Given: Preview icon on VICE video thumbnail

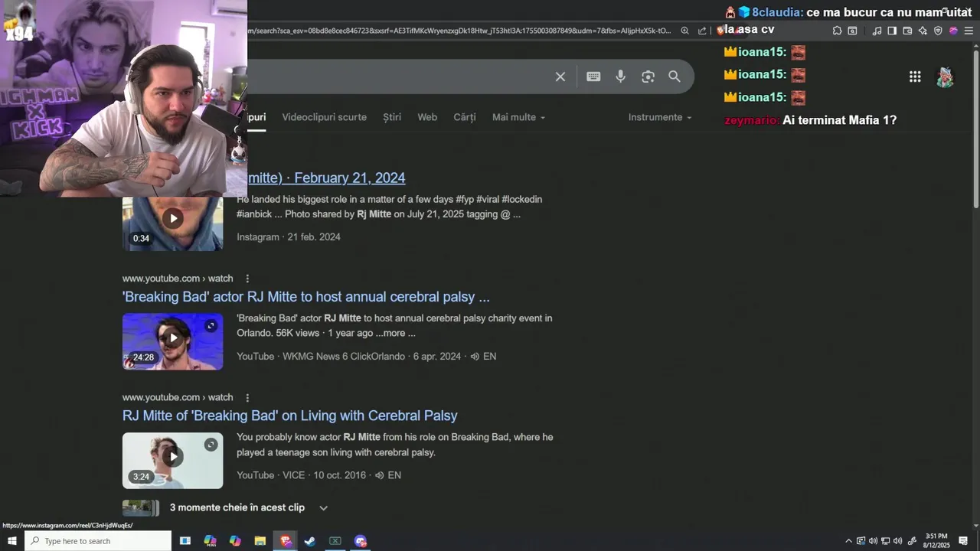Looking at the screenshot, I should [211, 445].
